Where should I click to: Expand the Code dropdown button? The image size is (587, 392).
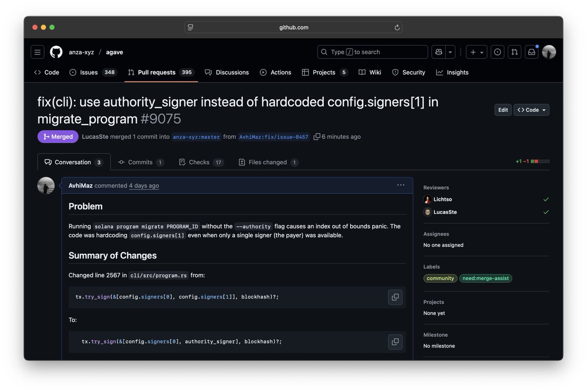531,110
